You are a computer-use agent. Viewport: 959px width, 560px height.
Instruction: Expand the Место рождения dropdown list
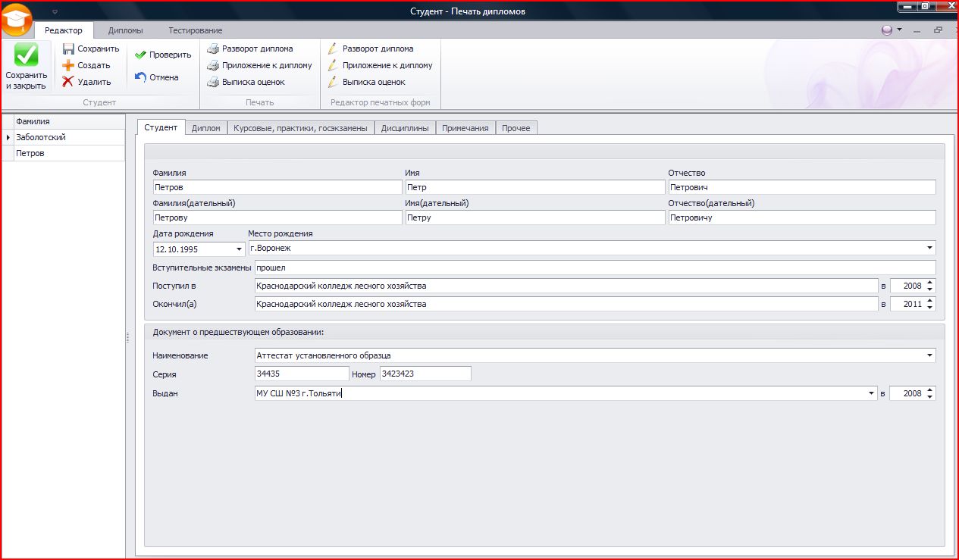tap(929, 249)
